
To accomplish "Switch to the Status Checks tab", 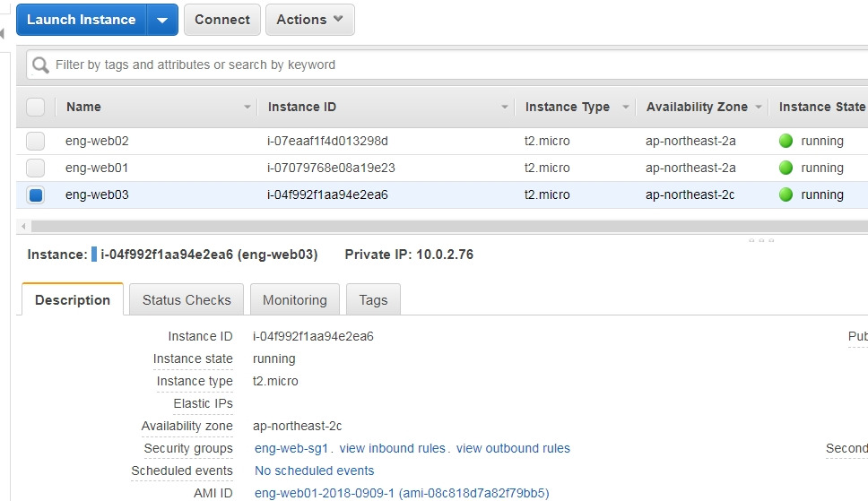I will [x=187, y=300].
